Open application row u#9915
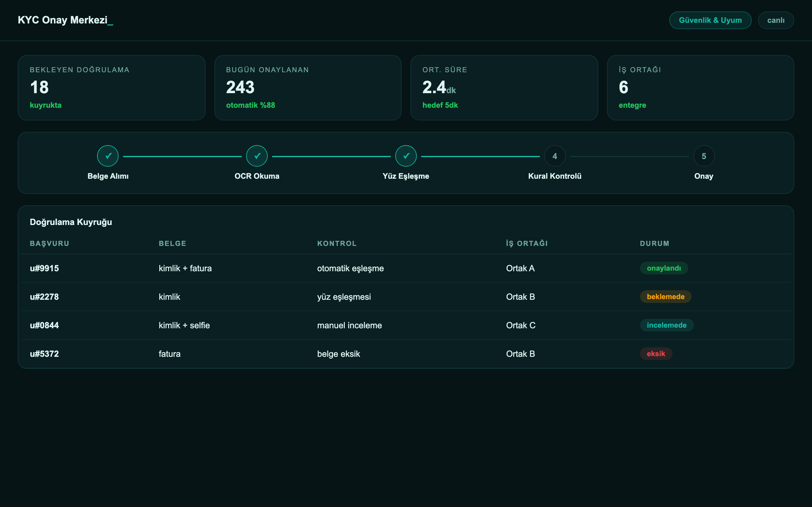This screenshot has height=507, width=812. point(406,268)
